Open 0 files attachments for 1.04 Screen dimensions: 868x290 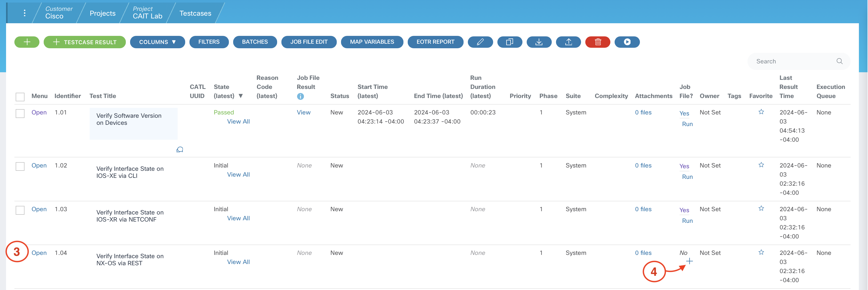(x=643, y=253)
